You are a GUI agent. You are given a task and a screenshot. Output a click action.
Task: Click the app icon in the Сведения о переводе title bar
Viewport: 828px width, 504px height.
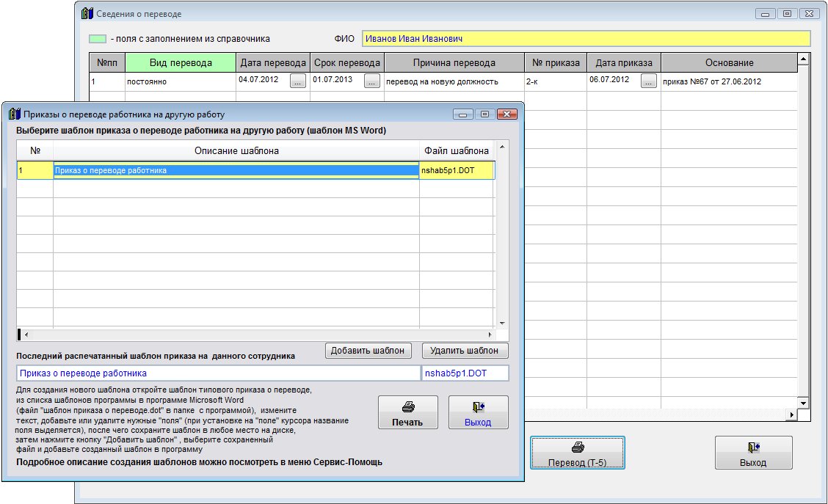tap(87, 14)
